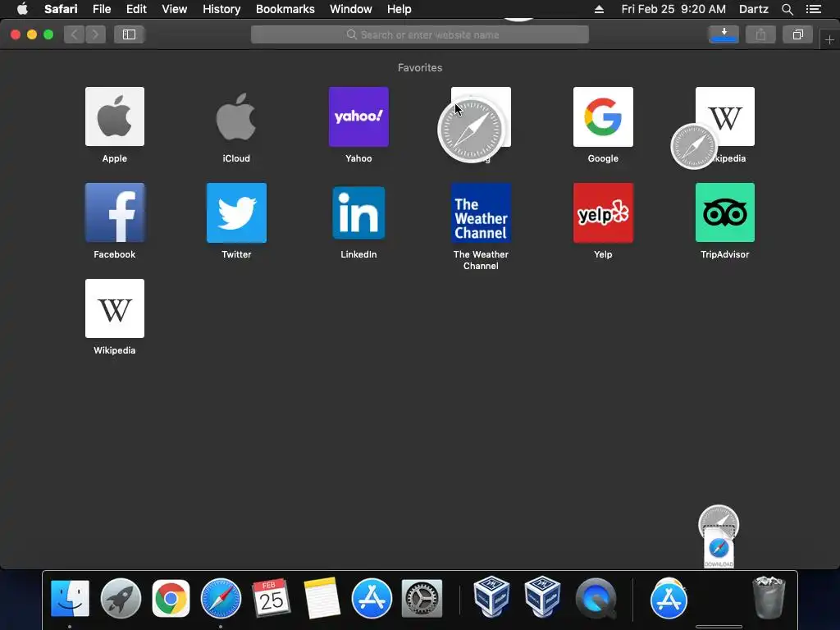840x630 pixels.
Task: Open first VirtualBox icon in Dock
Action: click(491, 597)
